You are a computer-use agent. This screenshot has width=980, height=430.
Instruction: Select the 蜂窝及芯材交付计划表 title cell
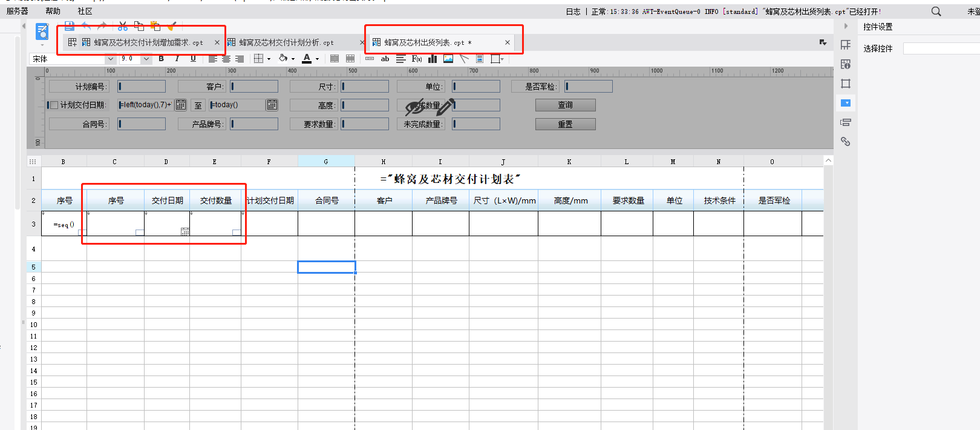point(450,179)
